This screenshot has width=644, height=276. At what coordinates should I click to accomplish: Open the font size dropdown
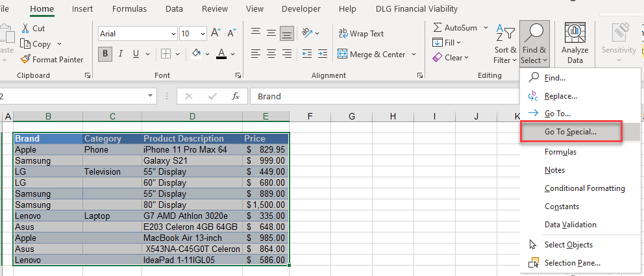pyautogui.click(x=203, y=34)
